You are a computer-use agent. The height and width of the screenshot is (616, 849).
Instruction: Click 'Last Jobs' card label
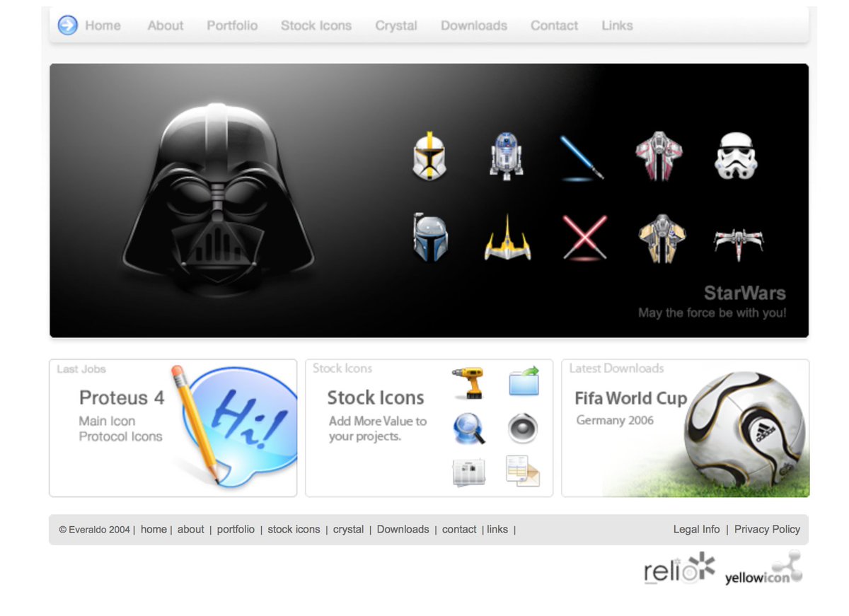pyautogui.click(x=81, y=368)
